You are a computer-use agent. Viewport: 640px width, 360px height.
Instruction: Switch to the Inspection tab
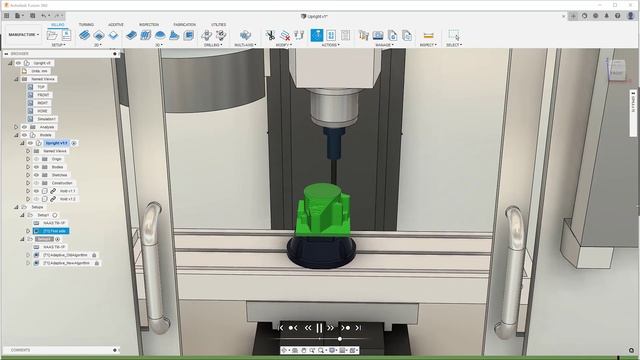[x=149, y=25]
